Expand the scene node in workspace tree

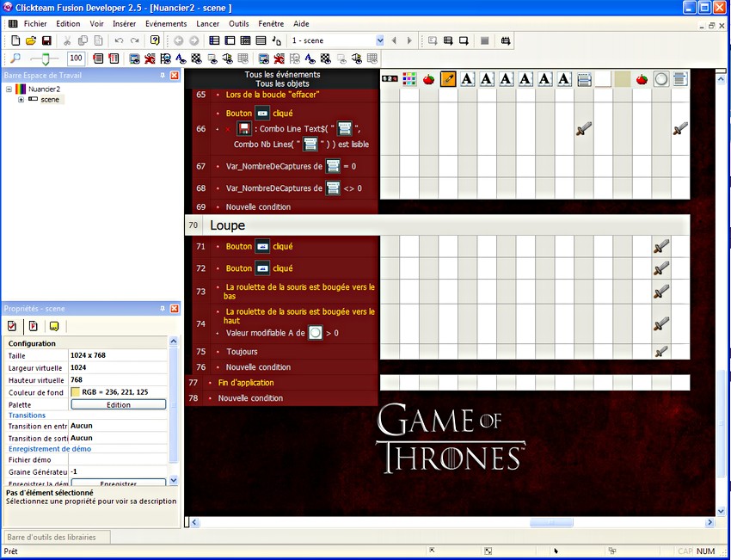point(21,100)
